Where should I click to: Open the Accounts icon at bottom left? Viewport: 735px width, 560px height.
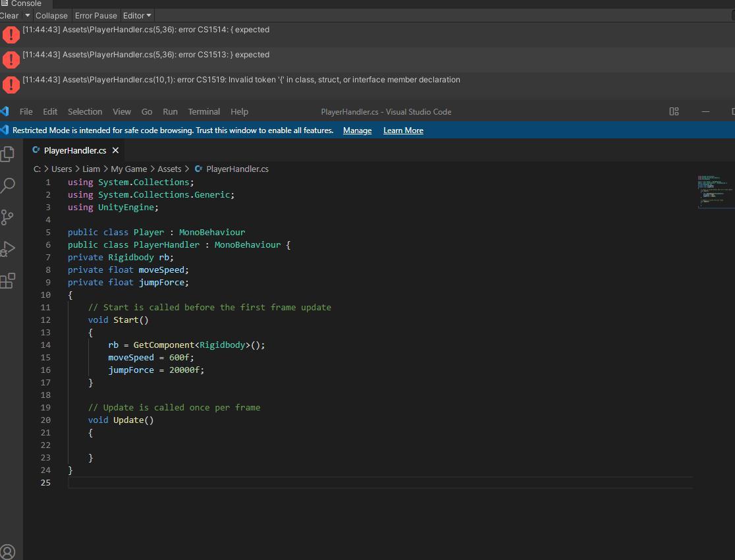click(x=8, y=551)
